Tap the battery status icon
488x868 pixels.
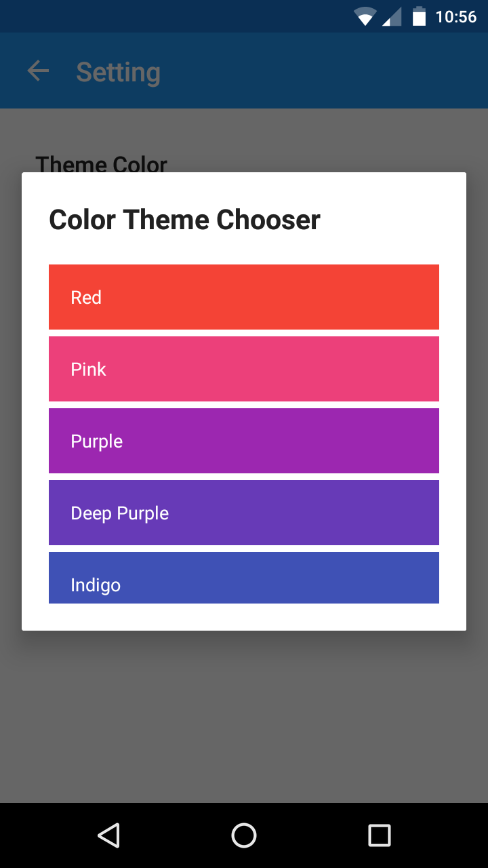coord(420,16)
